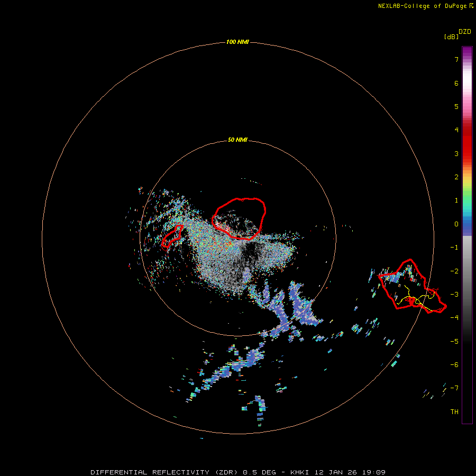Click the 1 value on the color scale

[x=456, y=200]
